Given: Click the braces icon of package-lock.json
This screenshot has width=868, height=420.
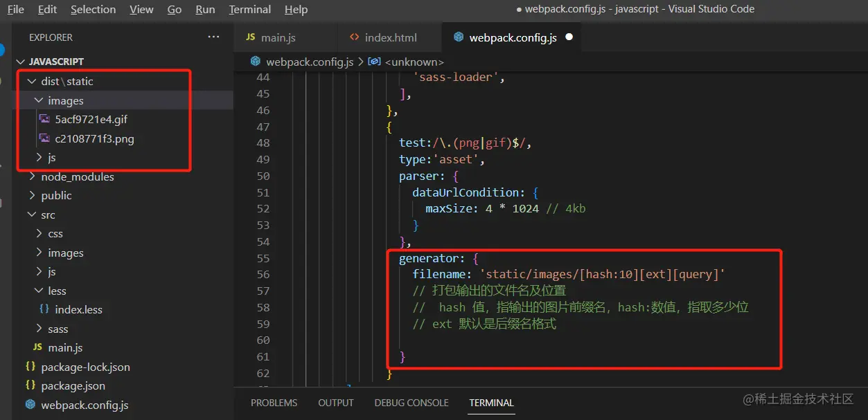Looking at the screenshot, I should pos(30,367).
